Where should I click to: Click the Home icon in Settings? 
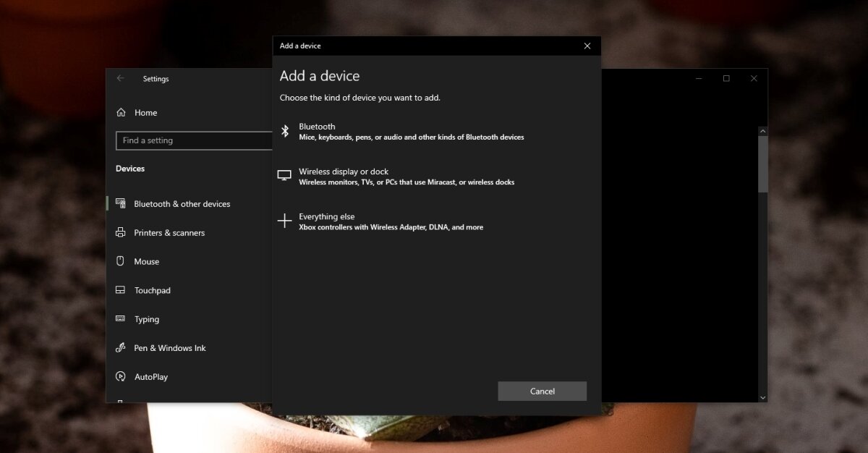[121, 113]
